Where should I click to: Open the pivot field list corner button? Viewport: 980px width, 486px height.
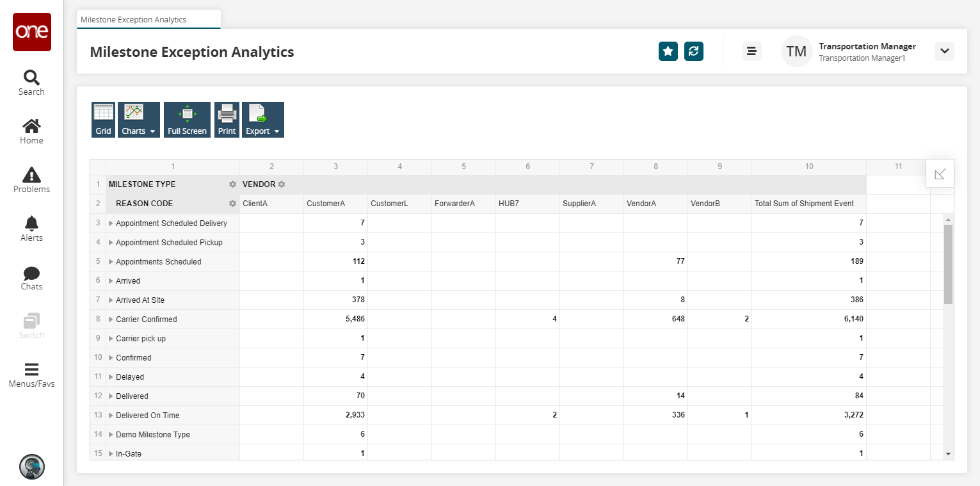940,174
